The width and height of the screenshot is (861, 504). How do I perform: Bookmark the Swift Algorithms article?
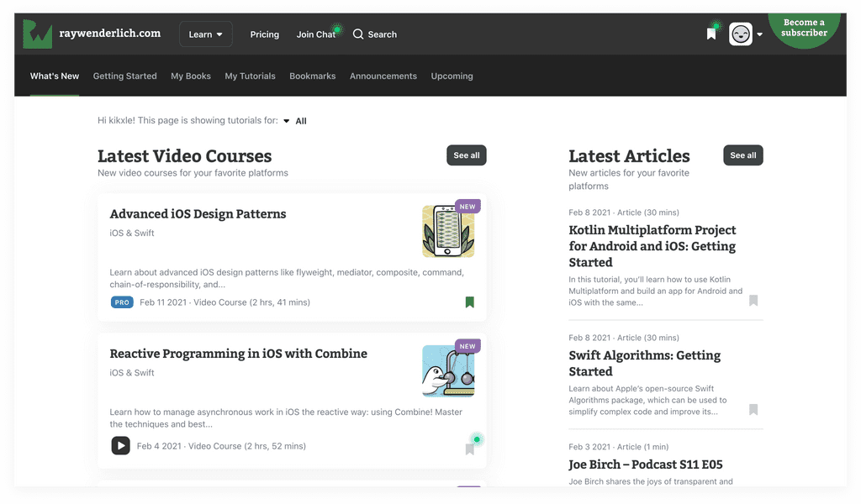(753, 409)
